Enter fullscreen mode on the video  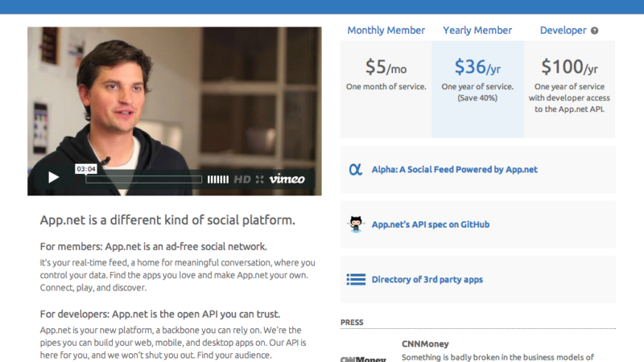259,179
